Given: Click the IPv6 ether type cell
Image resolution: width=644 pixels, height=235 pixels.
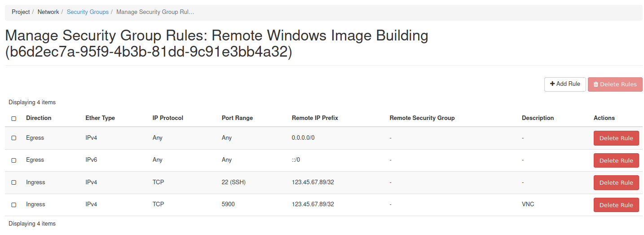Looking at the screenshot, I should click(91, 160).
